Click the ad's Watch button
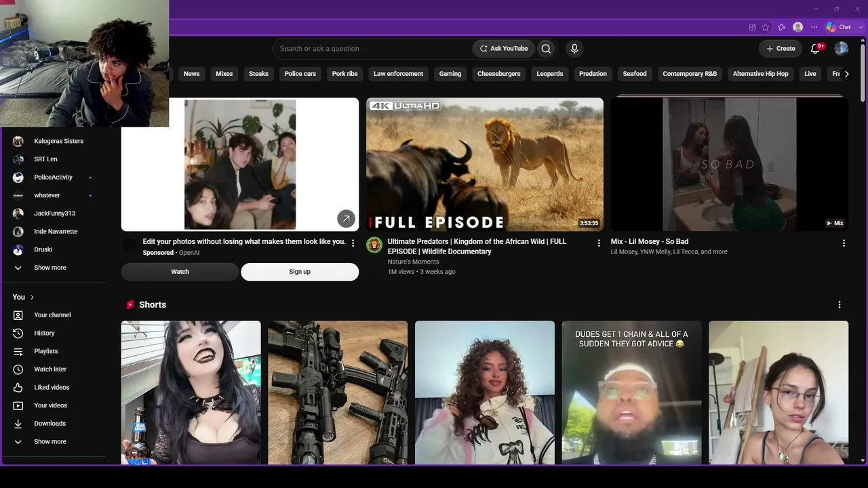Screen dimensions: 868x488 click(x=180, y=272)
